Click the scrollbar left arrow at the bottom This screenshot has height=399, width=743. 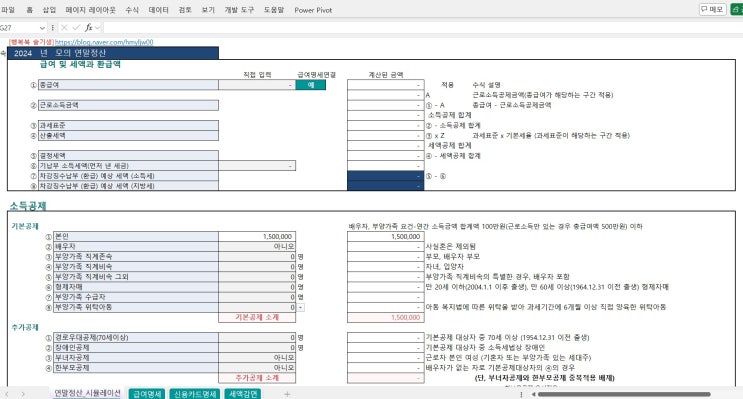tap(534, 394)
